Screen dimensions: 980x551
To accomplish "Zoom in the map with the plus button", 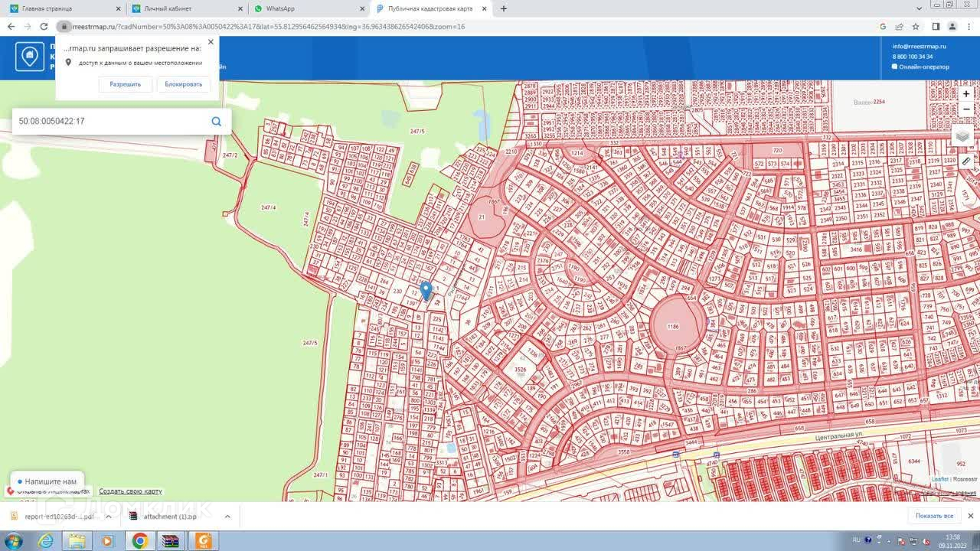I will tap(966, 94).
